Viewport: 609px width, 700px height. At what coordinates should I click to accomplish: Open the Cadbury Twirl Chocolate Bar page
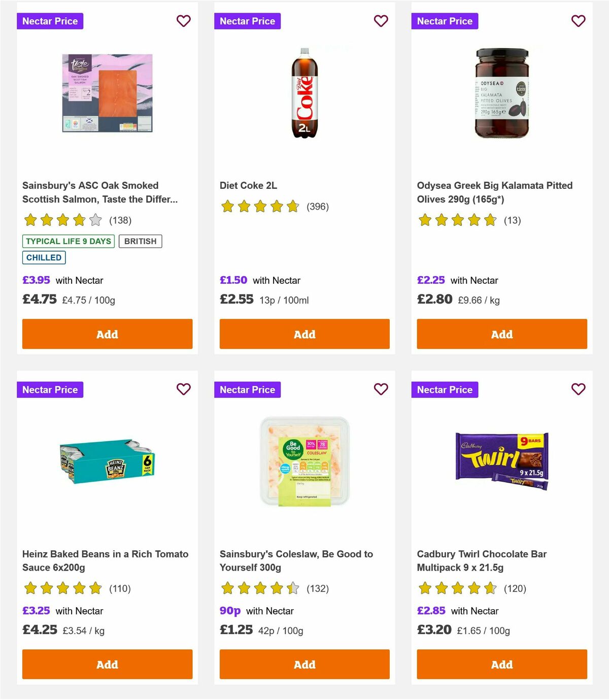[481, 560]
